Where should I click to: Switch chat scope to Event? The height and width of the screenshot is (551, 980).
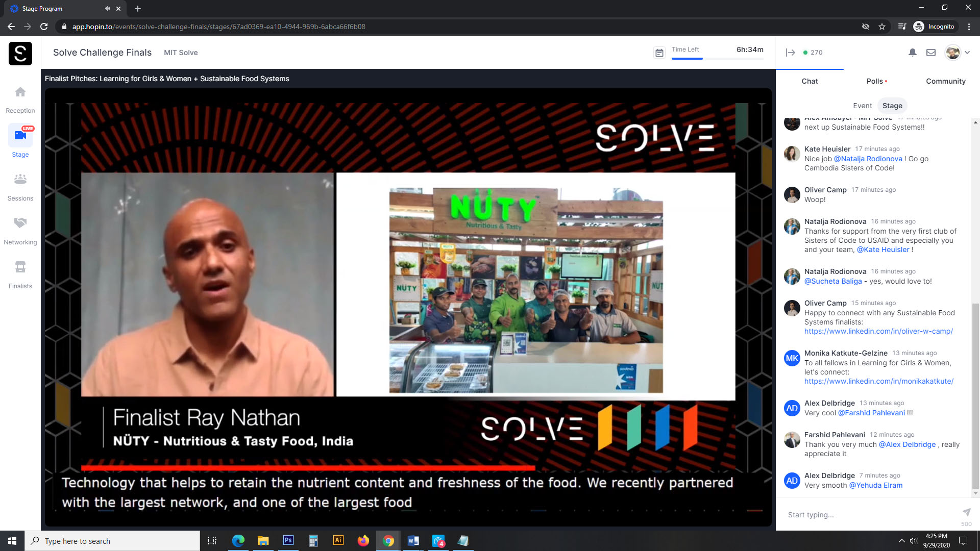click(862, 106)
